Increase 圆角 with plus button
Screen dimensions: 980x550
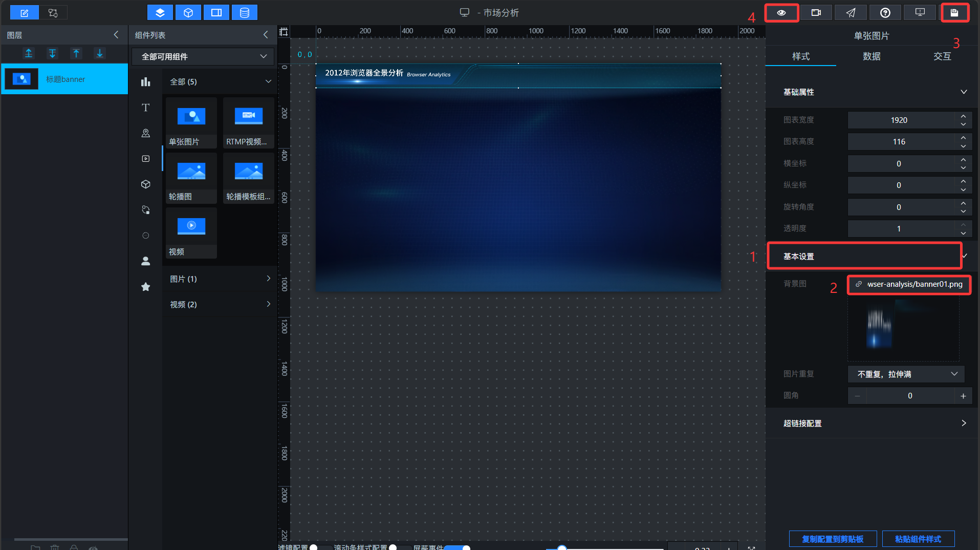tap(963, 396)
